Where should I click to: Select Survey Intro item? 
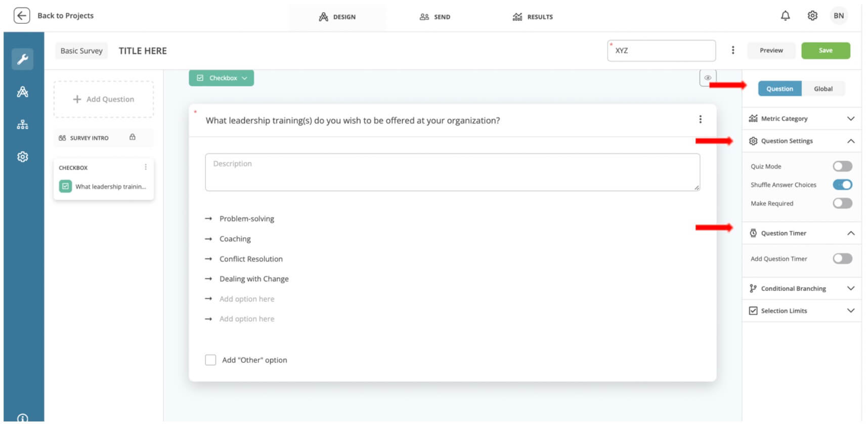(103, 138)
